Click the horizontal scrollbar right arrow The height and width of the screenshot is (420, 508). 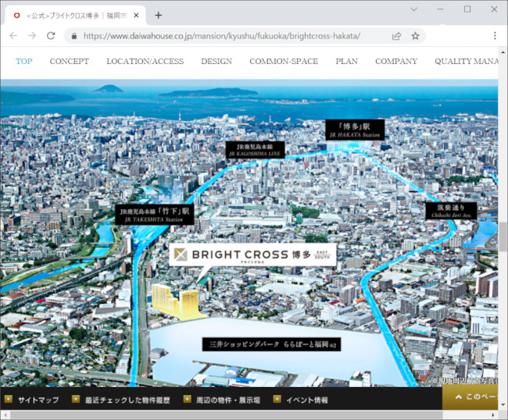tap(493, 415)
